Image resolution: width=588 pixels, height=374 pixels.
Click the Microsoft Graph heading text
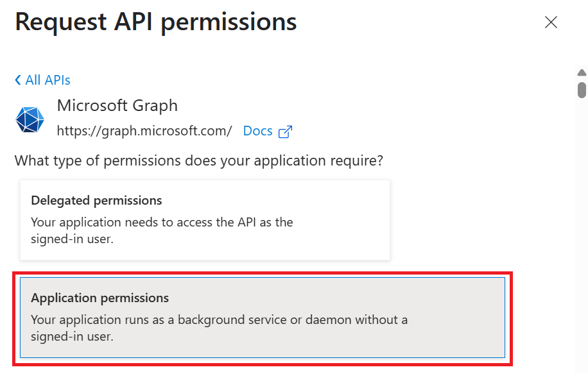pyautogui.click(x=117, y=105)
